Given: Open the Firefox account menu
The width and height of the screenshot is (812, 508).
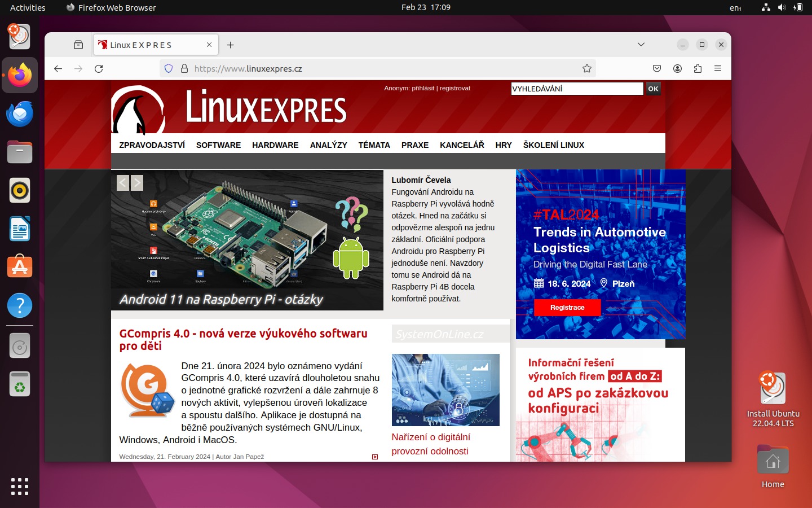Looking at the screenshot, I should tap(677, 68).
